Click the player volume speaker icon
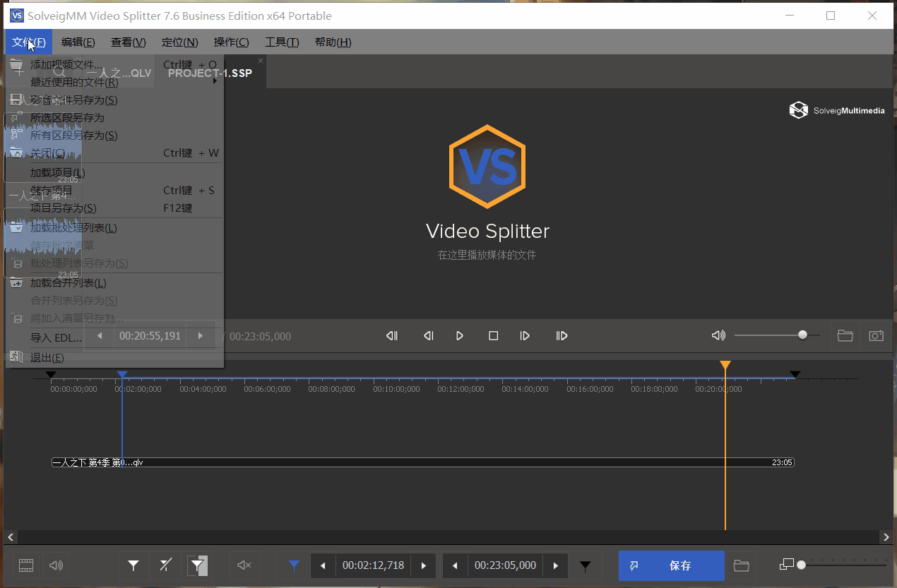The width and height of the screenshot is (897, 588). click(x=718, y=335)
